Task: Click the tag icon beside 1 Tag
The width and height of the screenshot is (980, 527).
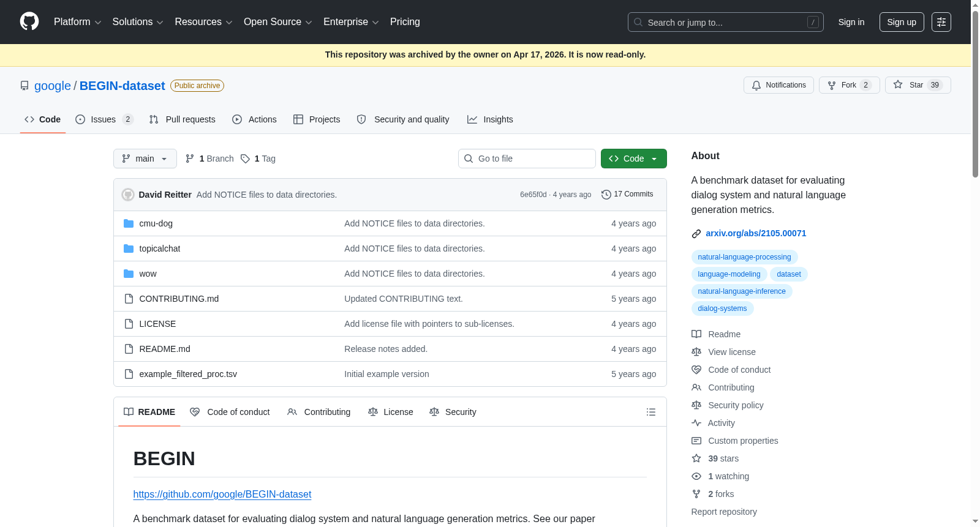Action: pos(245,159)
